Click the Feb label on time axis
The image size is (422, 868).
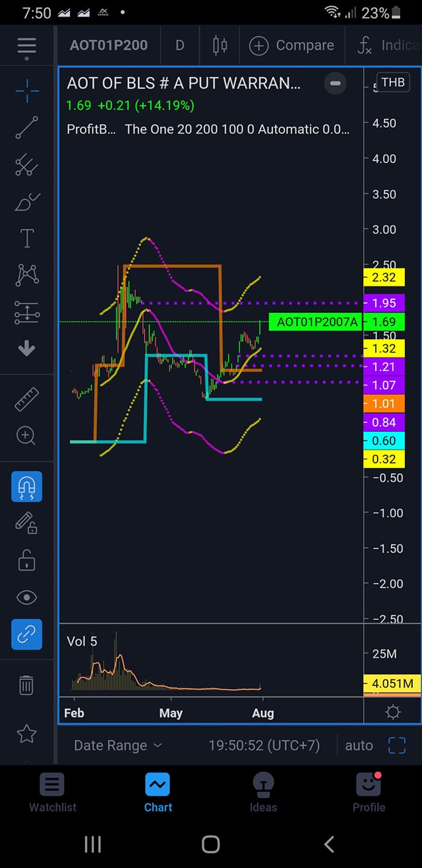[x=74, y=713]
